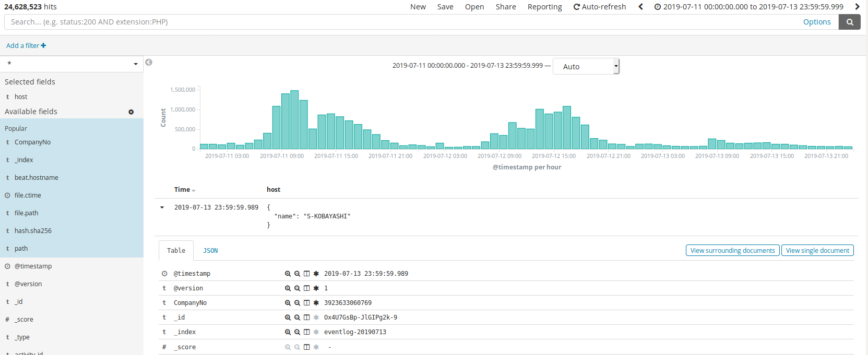Viewport: 868px width, 355px height.
Task: Click the tallest histogram bar near 2019-07-11 09:00
Action: tap(294, 120)
